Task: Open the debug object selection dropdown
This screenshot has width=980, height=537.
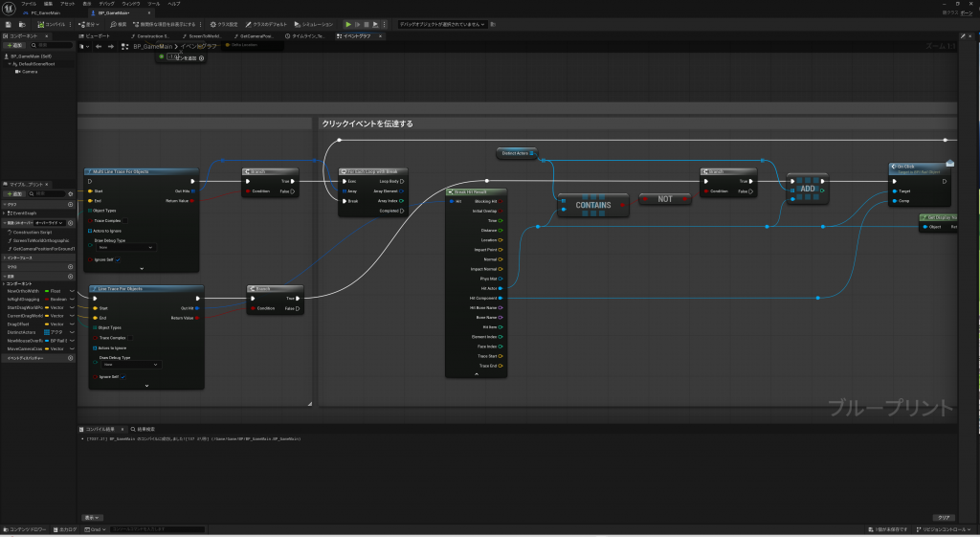Action: coord(442,24)
